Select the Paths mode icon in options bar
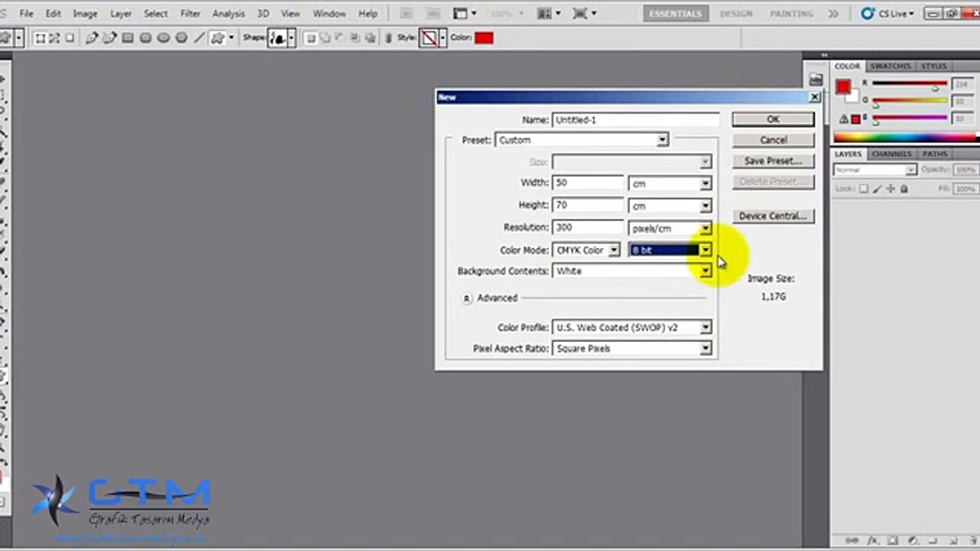This screenshot has width=980, height=551. point(56,37)
